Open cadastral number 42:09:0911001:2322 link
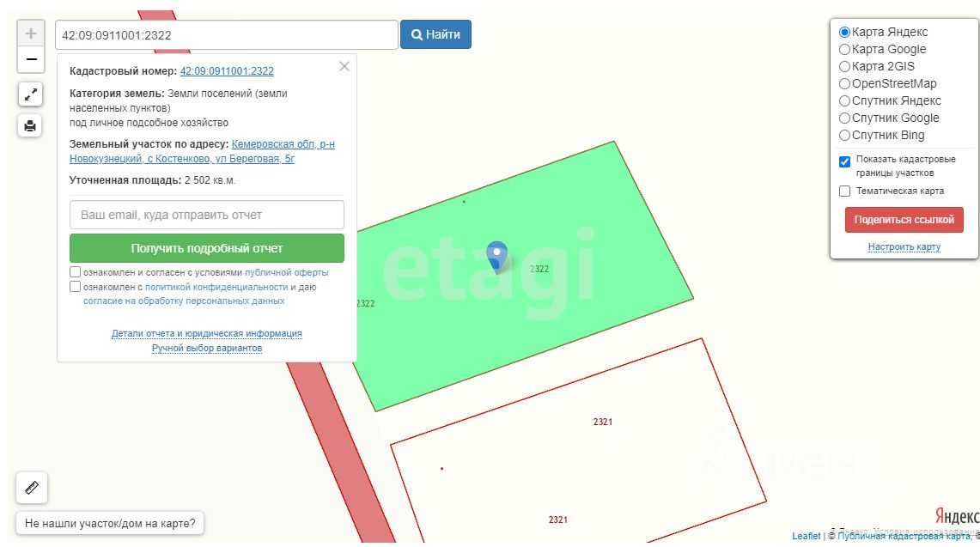This screenshot has width=980, height=547. click(227, 71)
